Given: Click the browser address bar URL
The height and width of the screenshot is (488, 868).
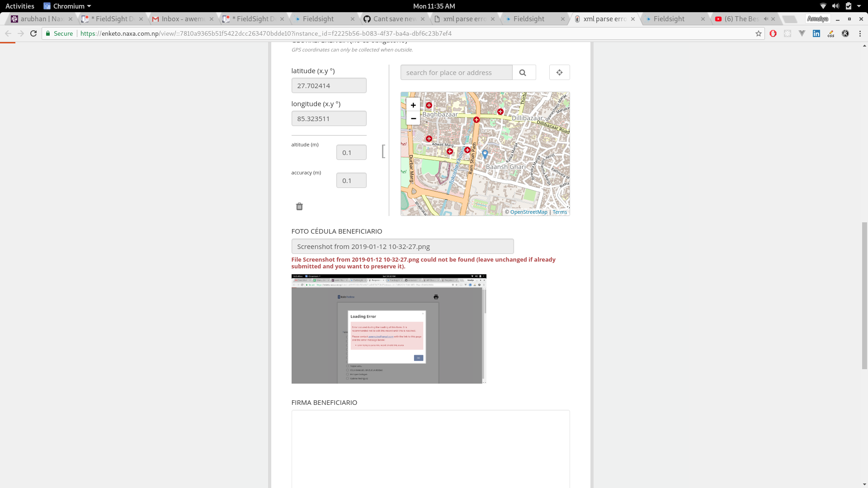Looking at the screenshot, I should pyautogui.click(x=266, y=33).
